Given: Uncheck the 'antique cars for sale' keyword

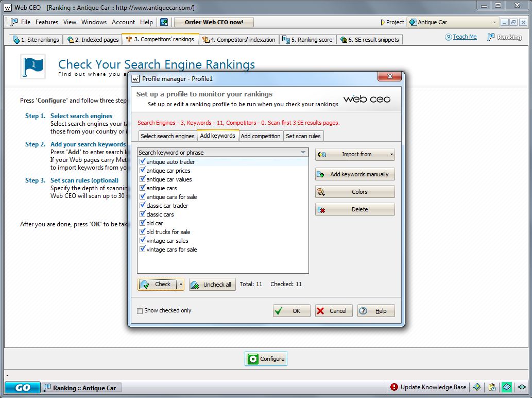Looking at the screenshot, I should point(143,196).
